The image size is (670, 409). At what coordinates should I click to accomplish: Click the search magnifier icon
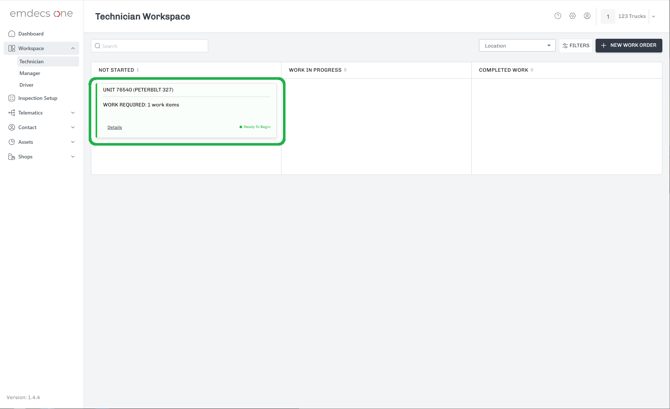coord(97,46)
